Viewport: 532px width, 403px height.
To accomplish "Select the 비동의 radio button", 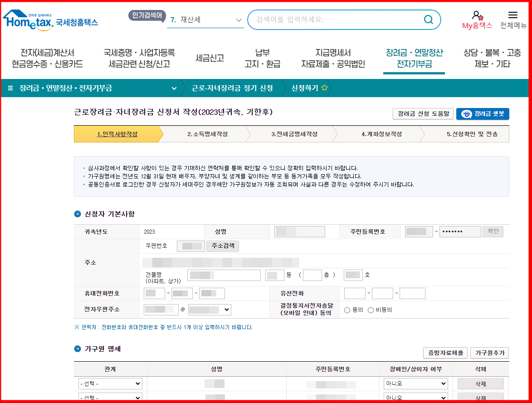I will 371,310.
